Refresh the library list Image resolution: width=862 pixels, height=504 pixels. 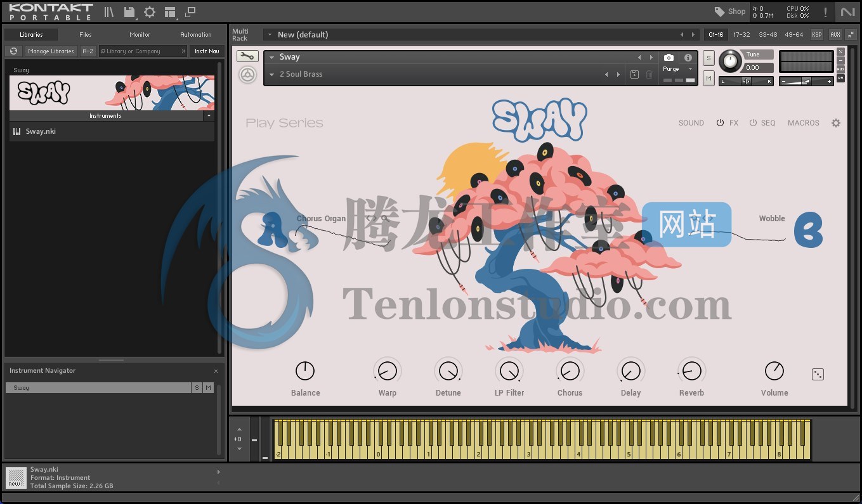13,51
